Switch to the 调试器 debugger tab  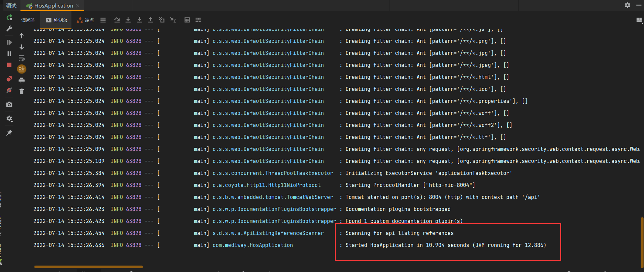coord(28,20)
